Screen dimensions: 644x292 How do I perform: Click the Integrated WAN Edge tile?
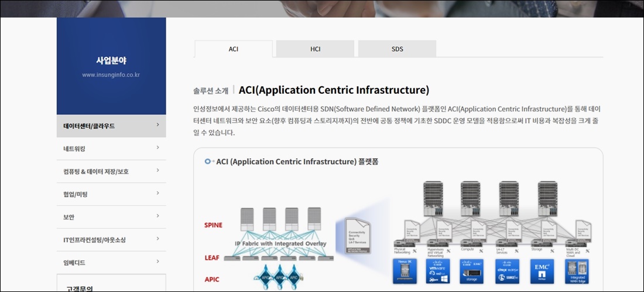577,271
